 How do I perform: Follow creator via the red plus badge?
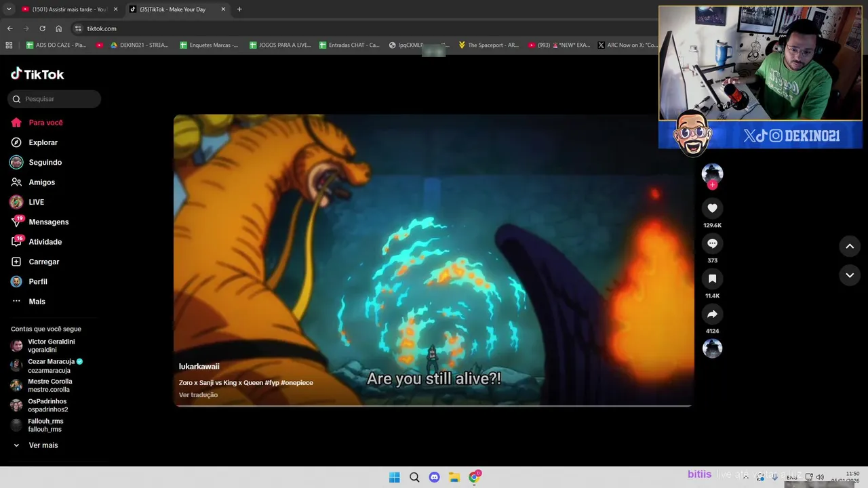click(712, 185)
